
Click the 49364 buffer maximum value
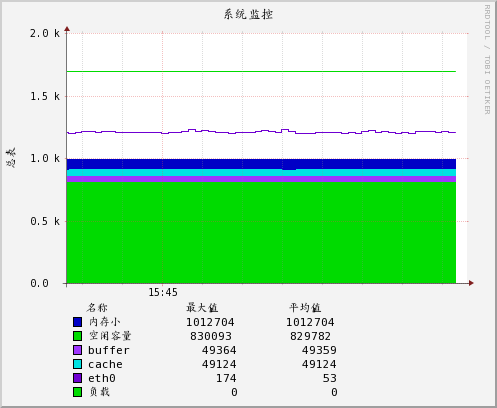click(219, 350)
